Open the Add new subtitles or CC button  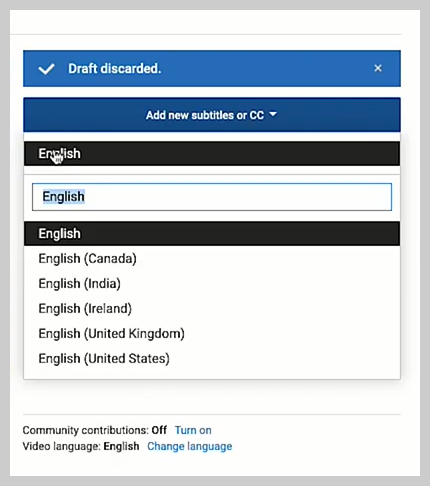(x=212, y=115)
